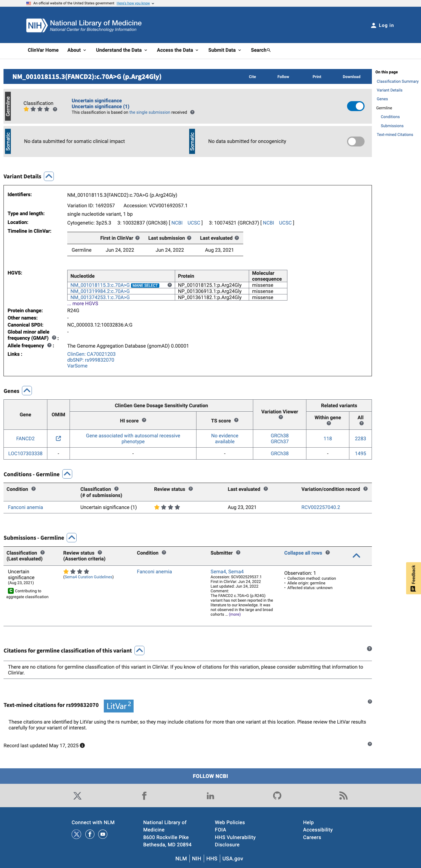
Task: Go to ClinVar Home
Action: pyautogui.click(x=43, y=50)
